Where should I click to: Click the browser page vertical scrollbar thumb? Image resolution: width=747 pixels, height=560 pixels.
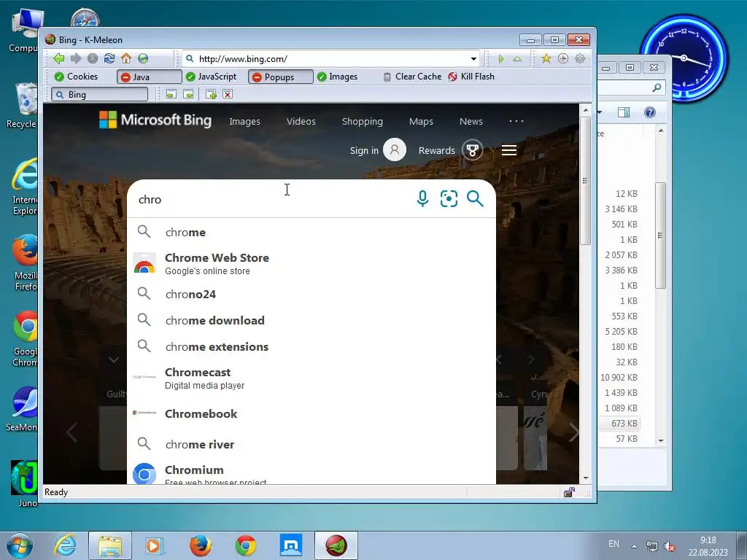point(586,181)
